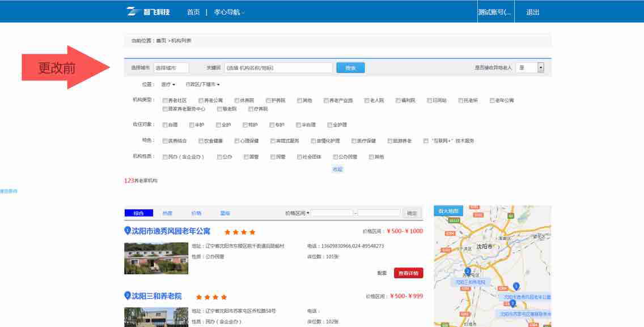Image resolution: width=644 pixels, height=327 pixels.
Task: Click map marker 1 on the map
Action: pos(515,286)
